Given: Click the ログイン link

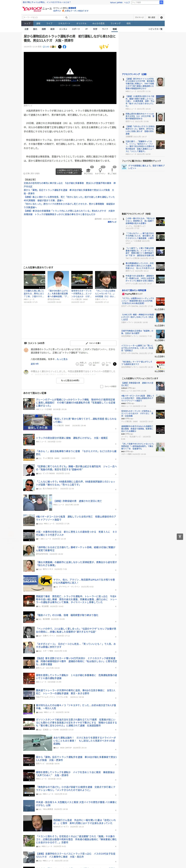Looking at the screenshot, I should pos(57,11).
